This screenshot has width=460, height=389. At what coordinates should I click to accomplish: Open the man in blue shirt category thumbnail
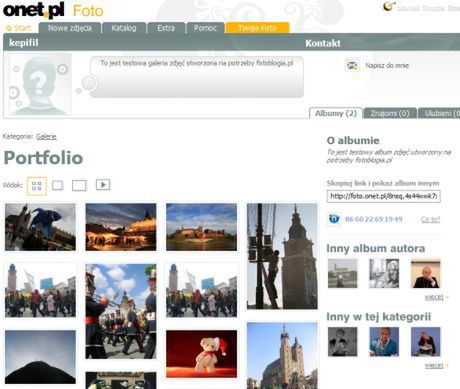tap(384, 342)
